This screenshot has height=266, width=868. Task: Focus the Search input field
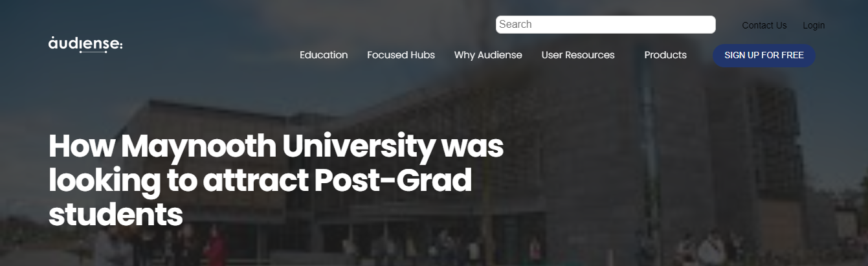point(606,25)
